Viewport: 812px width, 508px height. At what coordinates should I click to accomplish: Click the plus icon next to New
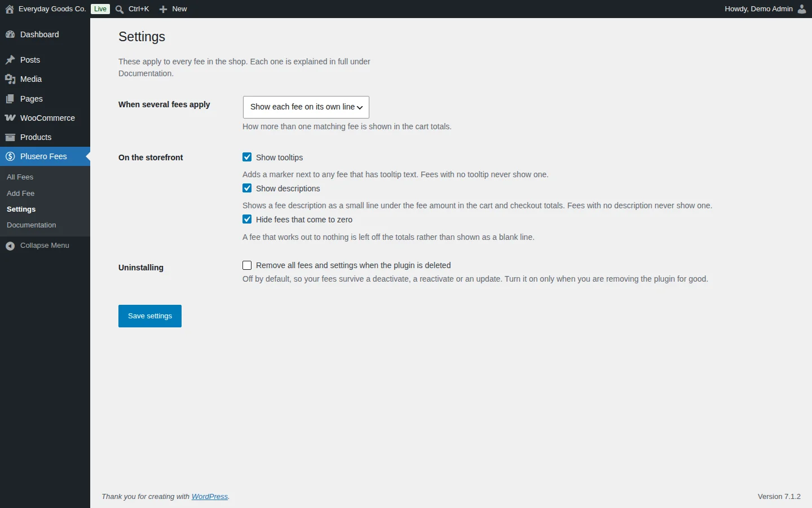pyautogui.click(x=164, y=9)
